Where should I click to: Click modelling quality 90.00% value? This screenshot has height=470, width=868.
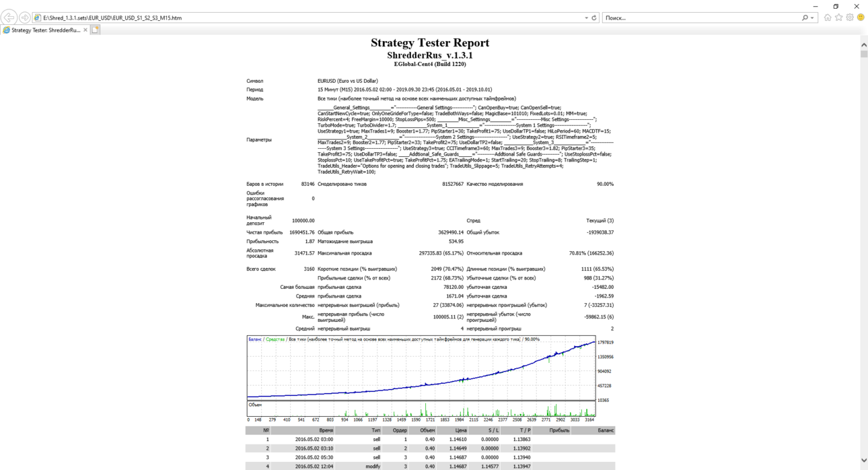point(605,184)
